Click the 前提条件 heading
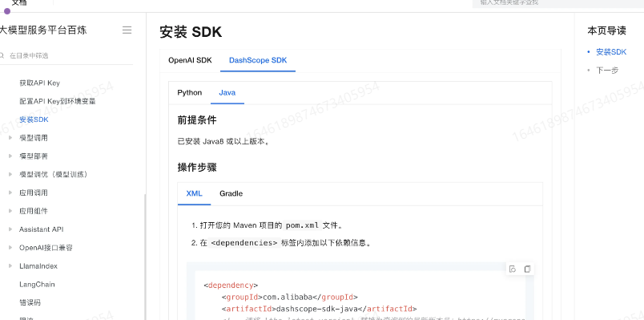This screenshot has height=320, width=644. [x=197, y=120]
